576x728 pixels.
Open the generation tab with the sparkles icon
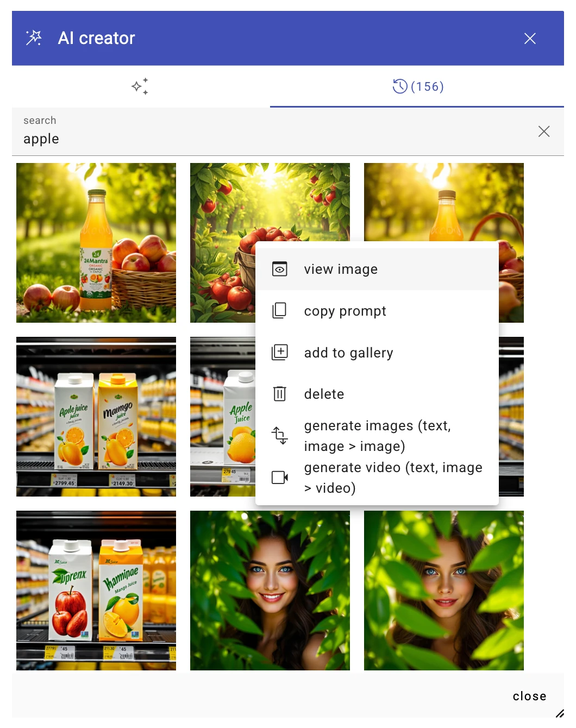(140, 86)
